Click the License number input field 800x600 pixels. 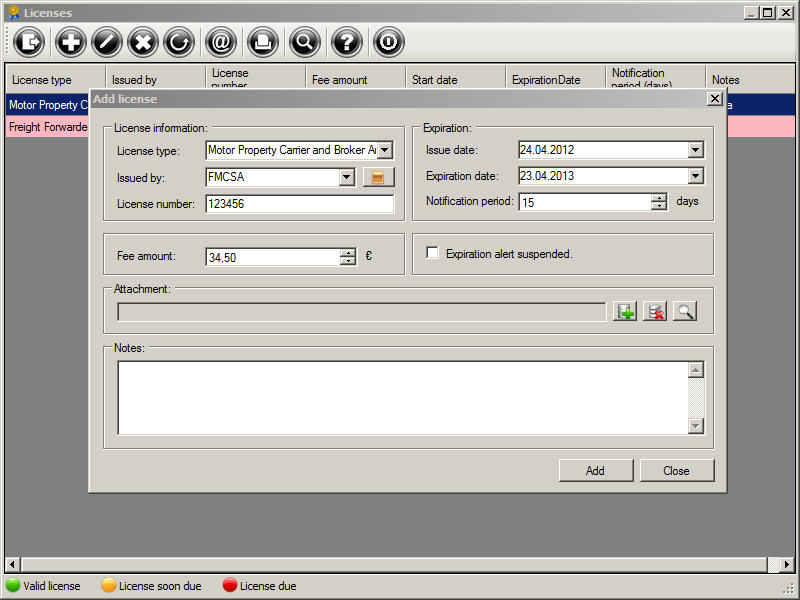(x=299, y=203)
